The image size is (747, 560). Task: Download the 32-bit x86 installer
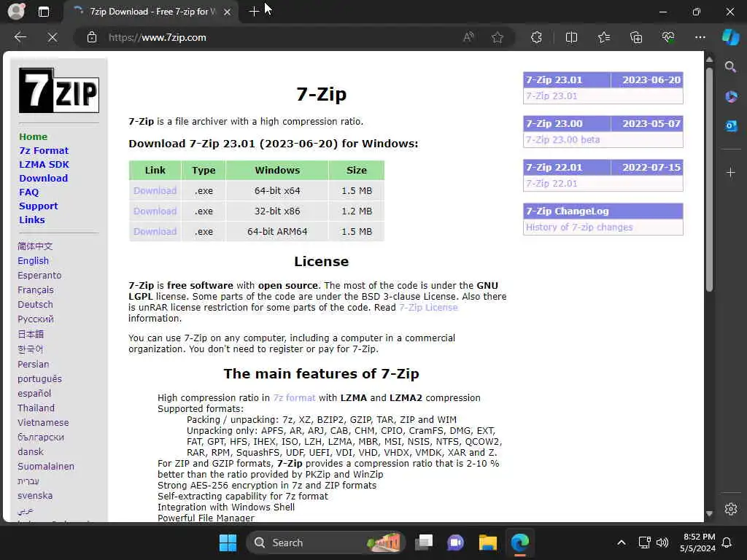[x=155, y=211]
